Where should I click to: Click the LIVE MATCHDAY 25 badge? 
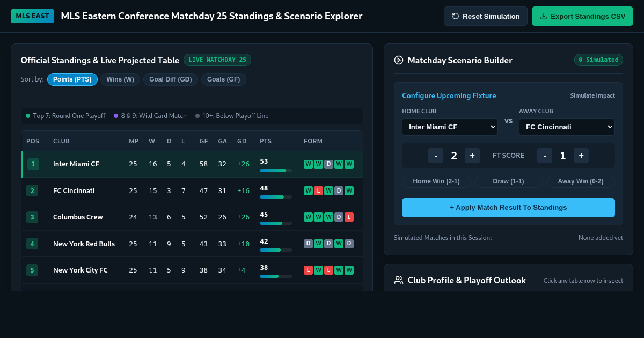pyautogui.click(x=217, y=60)
